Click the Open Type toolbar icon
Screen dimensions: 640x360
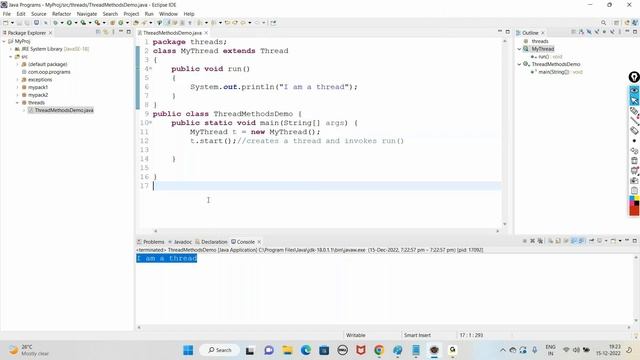pyautogui.click(x=136, y=23)
